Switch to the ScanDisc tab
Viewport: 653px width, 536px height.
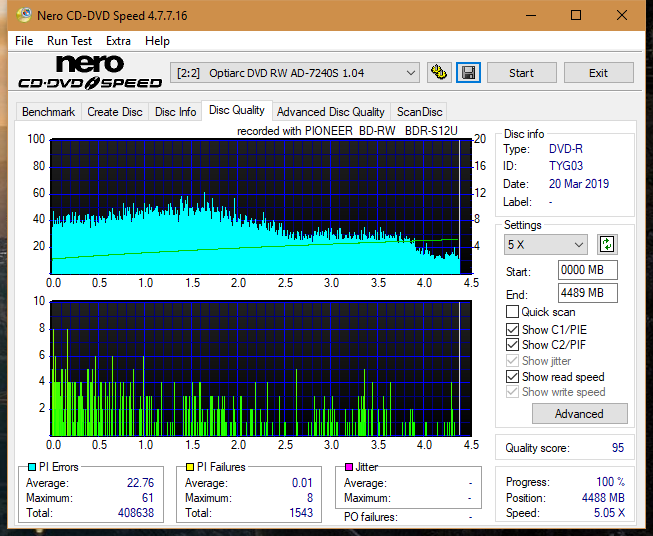coord(419,112)
